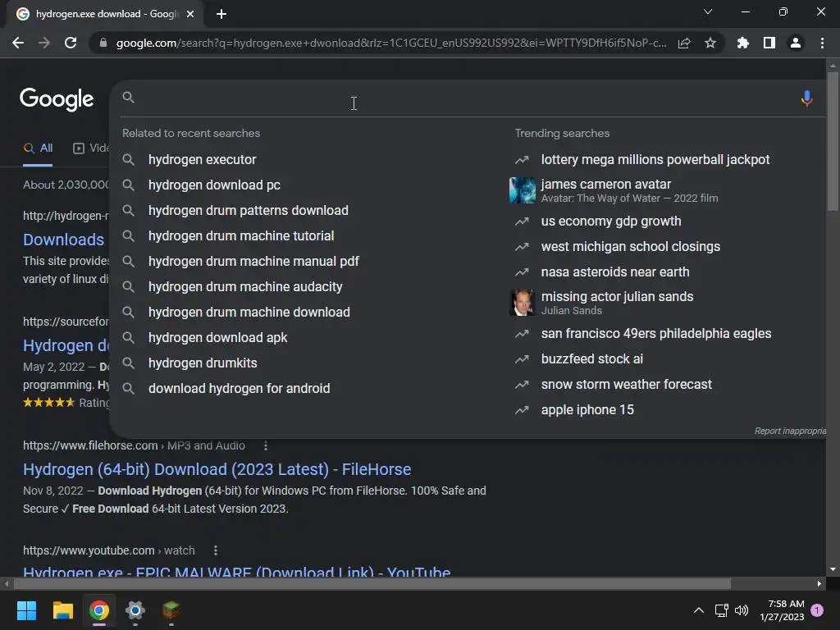The height and width of the screenshot is (630, 840).
Task: Go to Google home via logo
Action: [x=57, y=99]
